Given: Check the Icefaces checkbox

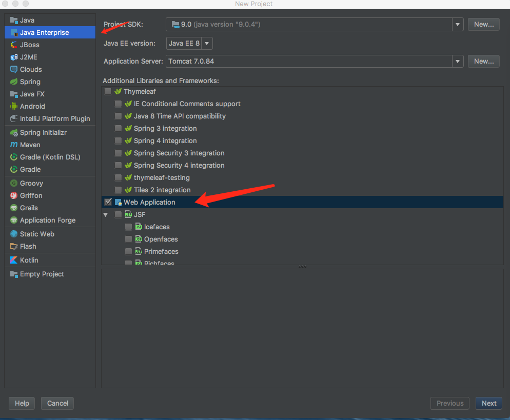Looking at the screenshot, I should 128,227.
